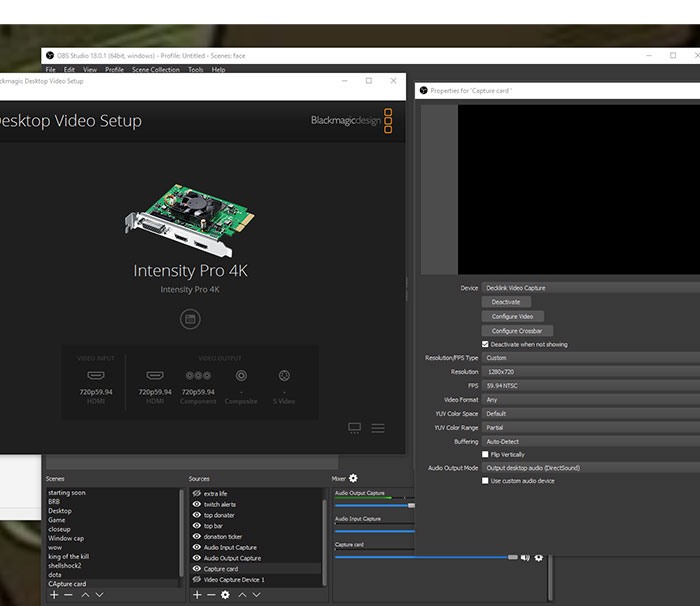Hide the twitch alerts source

[x=196, y=504]
